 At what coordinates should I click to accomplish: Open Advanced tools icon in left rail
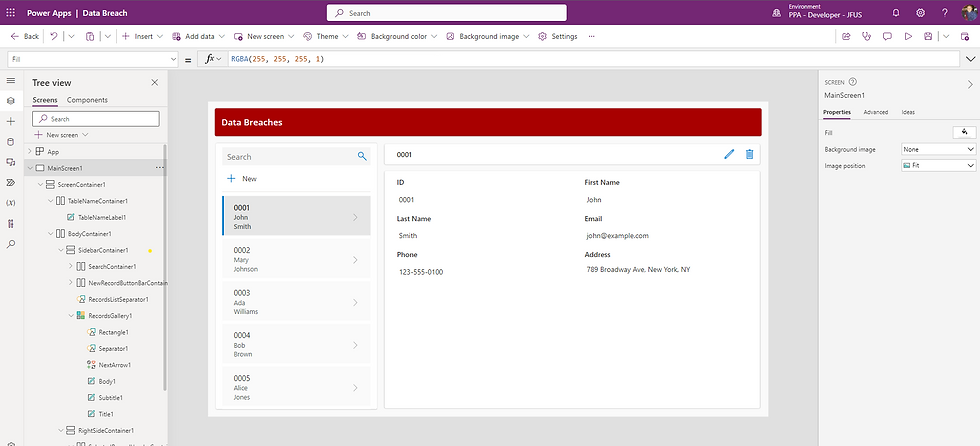[11, 224]
